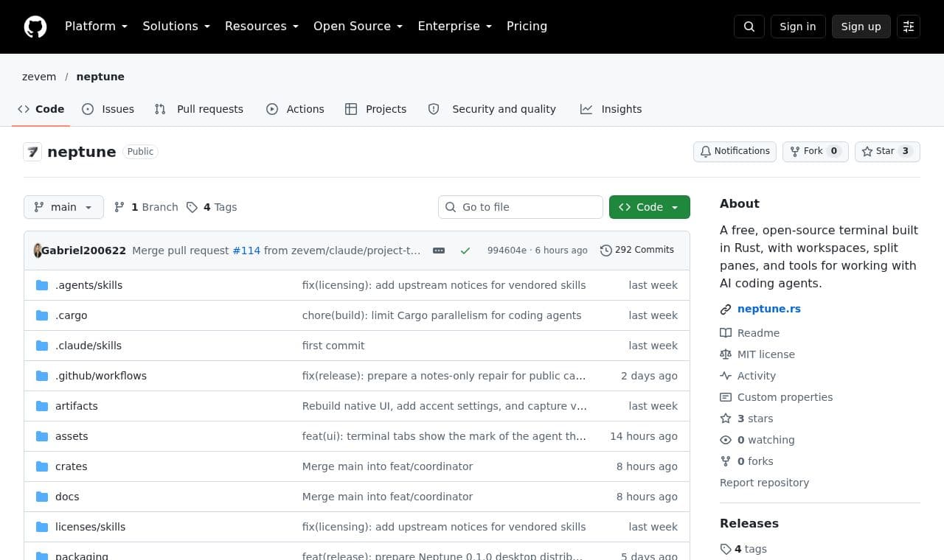Expand the Resources menu
944x560 pixels.
[x=262, y=27]
